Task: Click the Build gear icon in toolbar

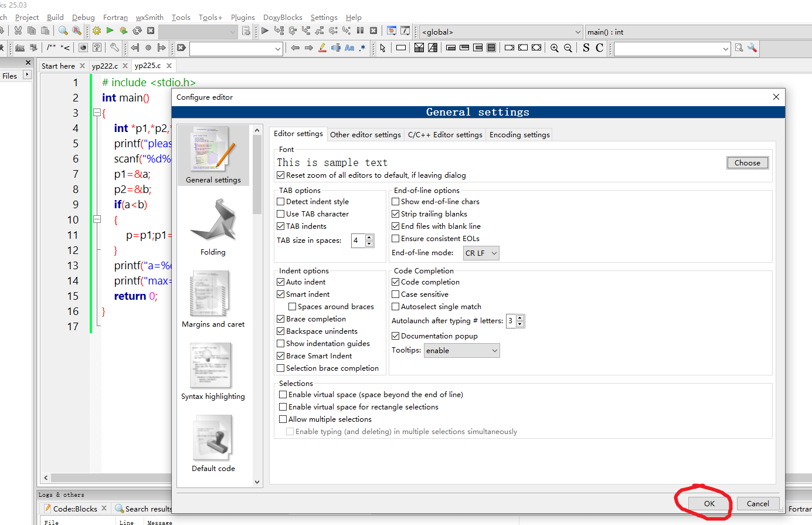Action: (97, 31)
